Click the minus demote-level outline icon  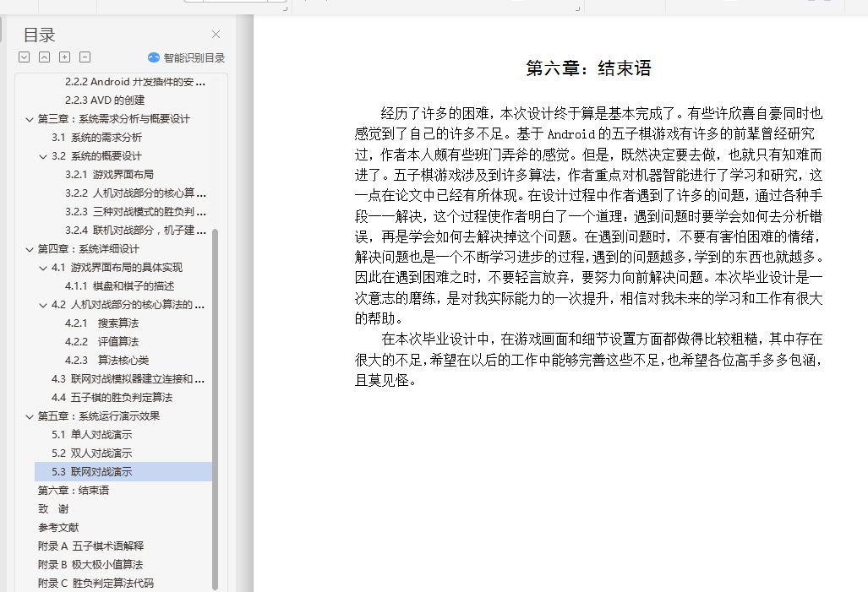(85, 57)
